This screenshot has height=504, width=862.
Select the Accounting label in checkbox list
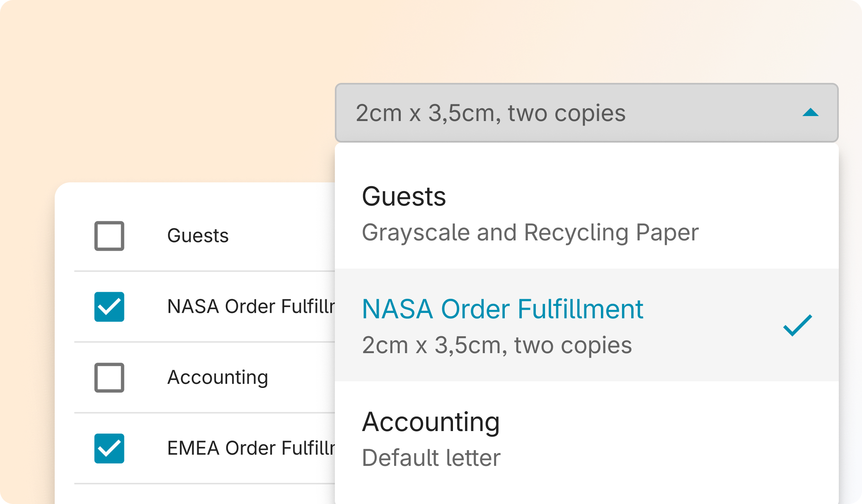(x=218, y=378)
